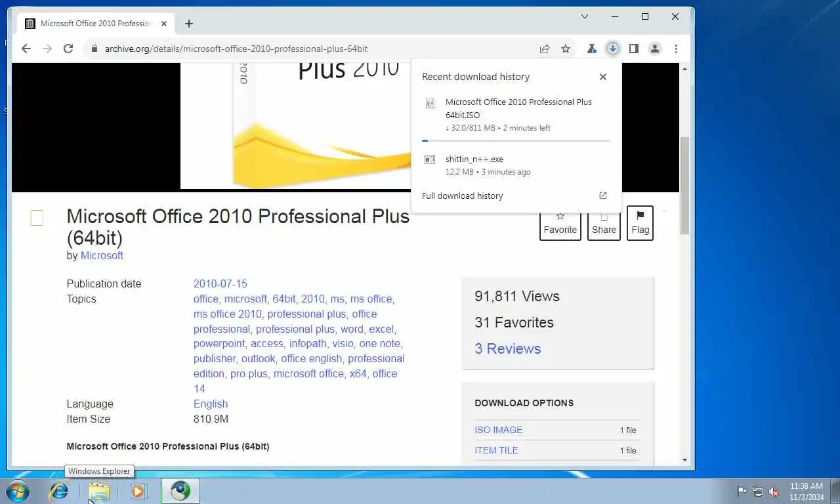Open the Chrome profile avatar

pyautogui.click(x=655, y=49)
